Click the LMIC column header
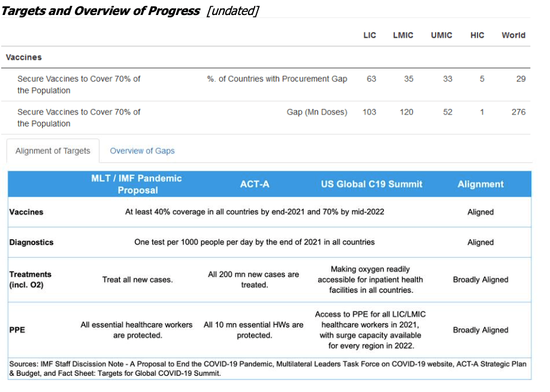Screen dimensions: 550x392 click(x=403, y=35)
